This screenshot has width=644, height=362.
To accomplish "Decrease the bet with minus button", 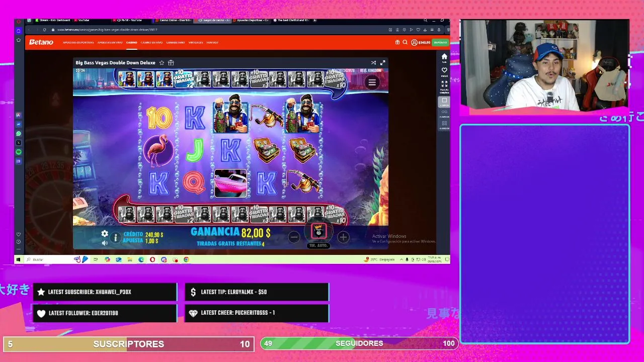I will pos(294,237).
